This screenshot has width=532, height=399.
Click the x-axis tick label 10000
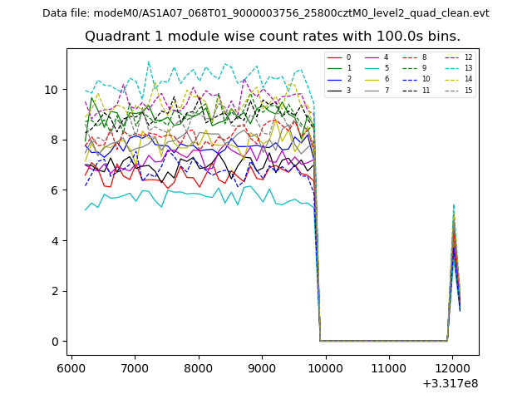[x=325, y=368]
